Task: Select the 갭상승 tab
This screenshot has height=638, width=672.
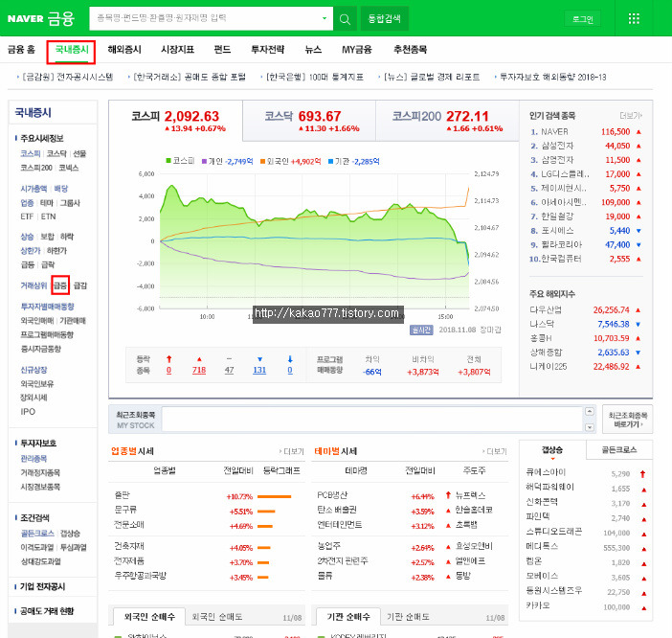Action: coord(552,450)
